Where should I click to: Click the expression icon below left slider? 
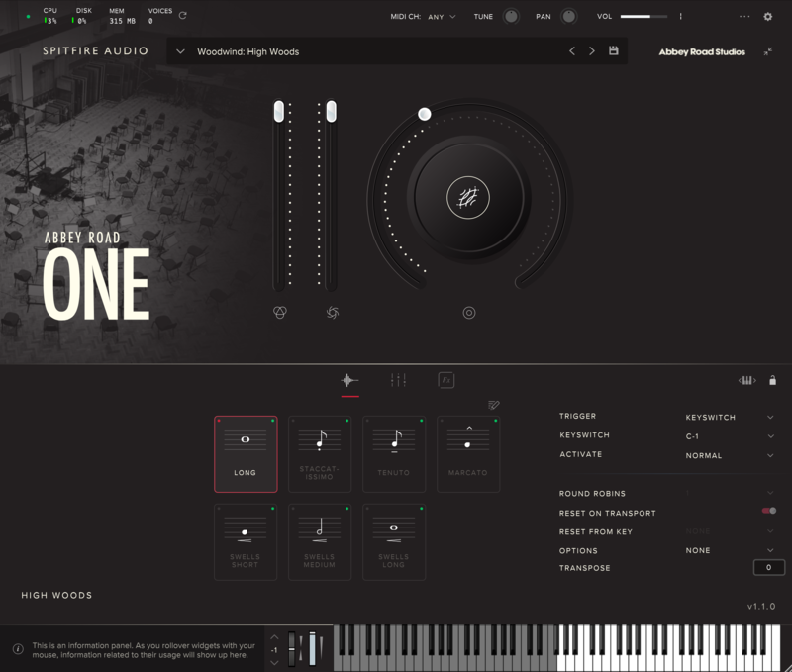point(280,313)
